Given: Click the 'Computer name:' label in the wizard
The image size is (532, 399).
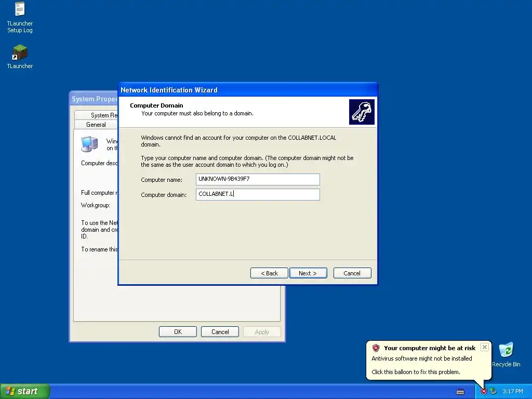Looking at the screenshot, I should [162, 180].
